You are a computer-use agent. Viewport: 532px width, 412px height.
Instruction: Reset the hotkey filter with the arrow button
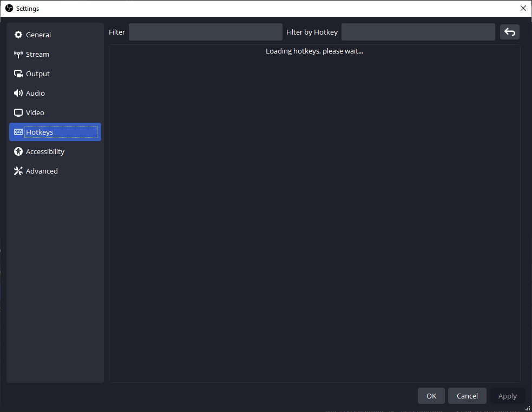tap(510, 32)
